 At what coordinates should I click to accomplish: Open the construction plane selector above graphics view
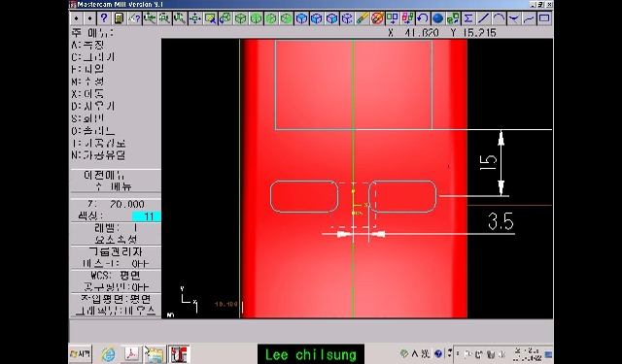coord(116,299)
